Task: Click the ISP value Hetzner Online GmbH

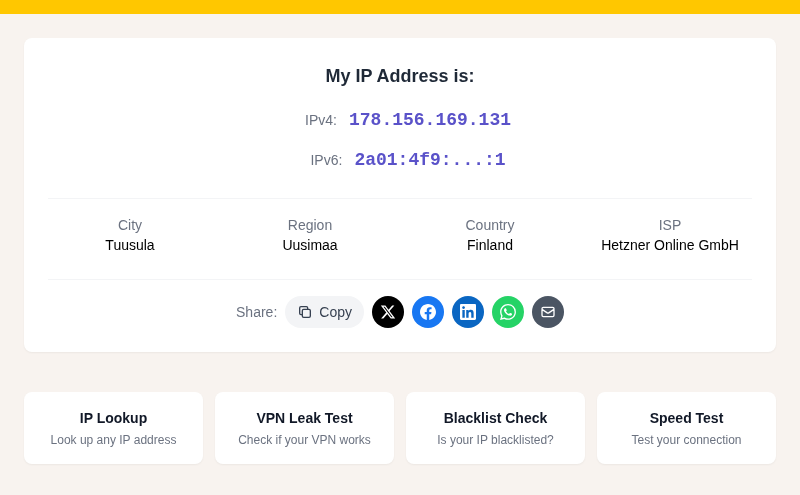Action: (670, 245)
